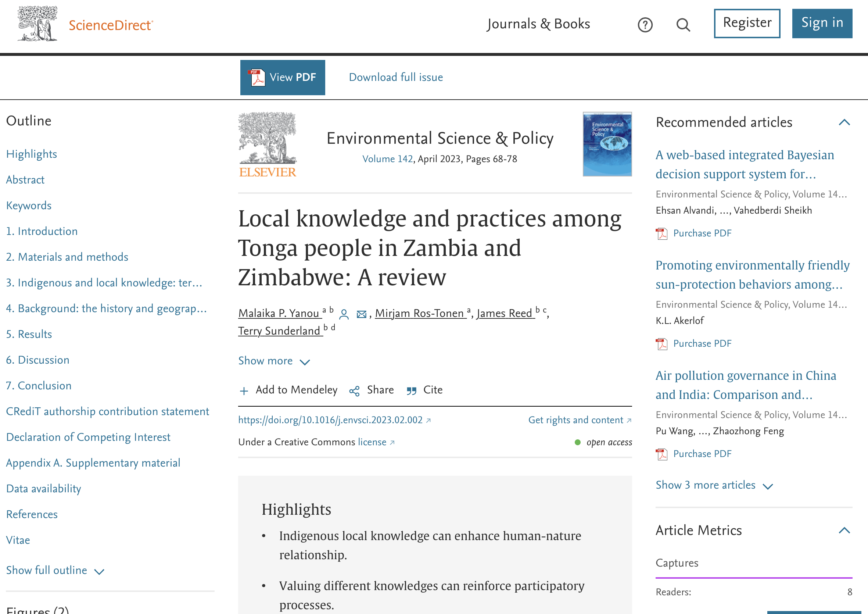Open Declaration of Competing Interest
The width and height of the screenshot is (868, 614).
(x=89, y=437)
